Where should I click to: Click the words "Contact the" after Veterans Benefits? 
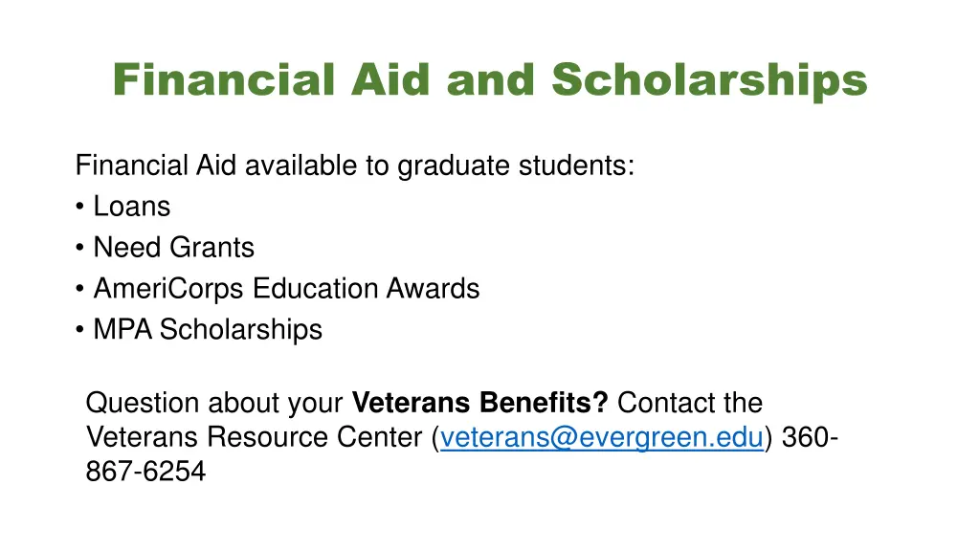pyautogui.click(x=697, y=403)
